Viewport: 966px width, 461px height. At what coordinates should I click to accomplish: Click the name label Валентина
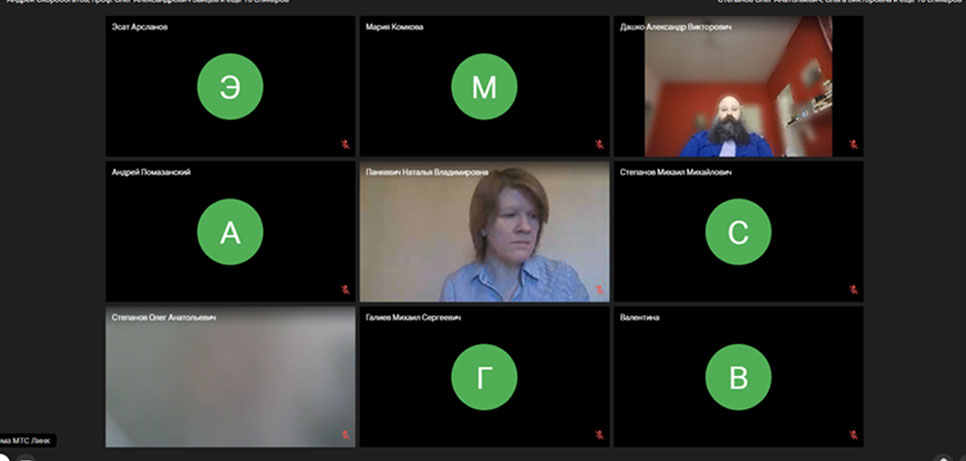(x=639, y=318)
